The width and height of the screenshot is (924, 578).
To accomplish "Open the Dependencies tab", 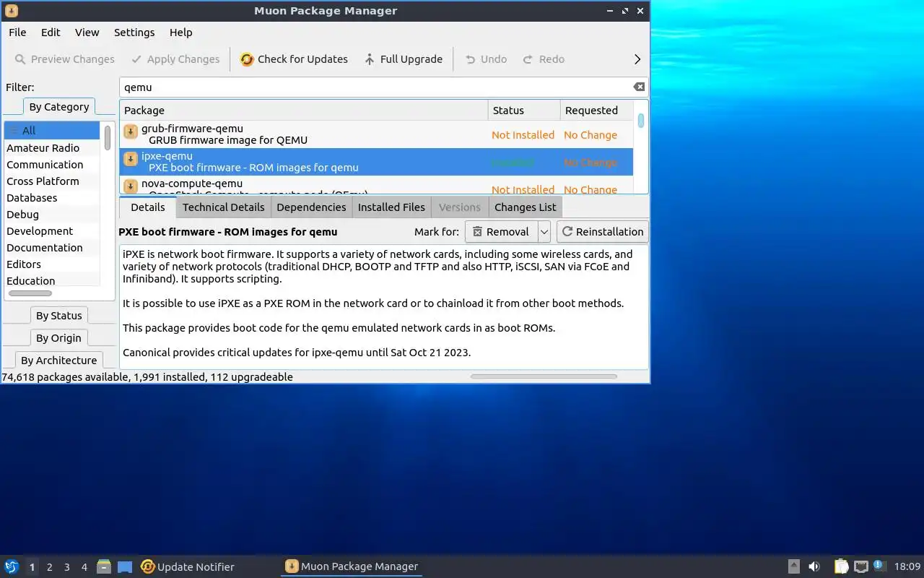I will pyautogui.click(x=311, y=207).
